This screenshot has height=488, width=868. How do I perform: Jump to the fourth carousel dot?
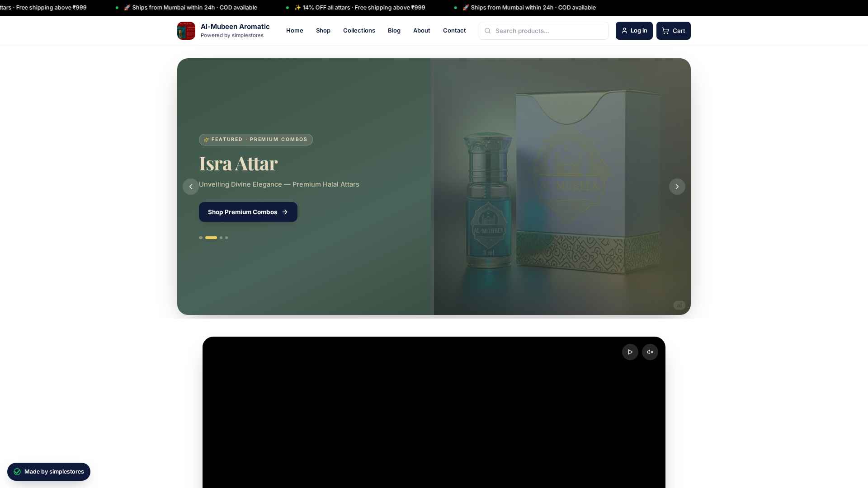pyautogui.click(x=226, y=238)
